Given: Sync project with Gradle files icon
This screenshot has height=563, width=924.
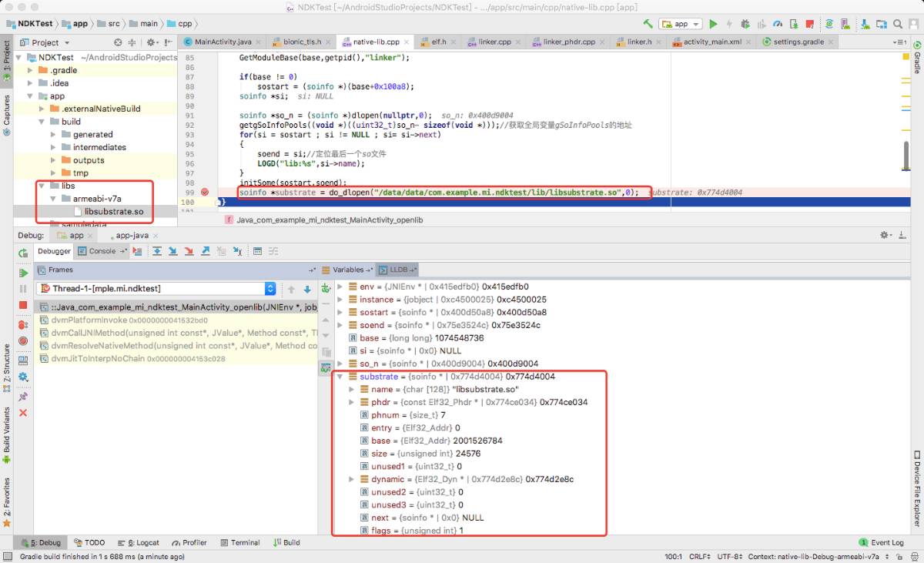Looking at the screenshot, I should click(x=829, y=24).
